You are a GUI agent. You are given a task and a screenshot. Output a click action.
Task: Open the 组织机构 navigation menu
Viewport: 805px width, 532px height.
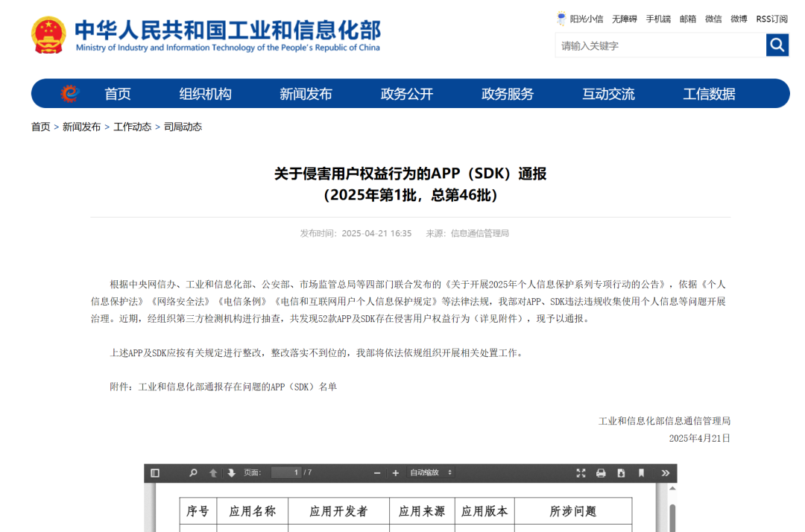pos(206,94)
